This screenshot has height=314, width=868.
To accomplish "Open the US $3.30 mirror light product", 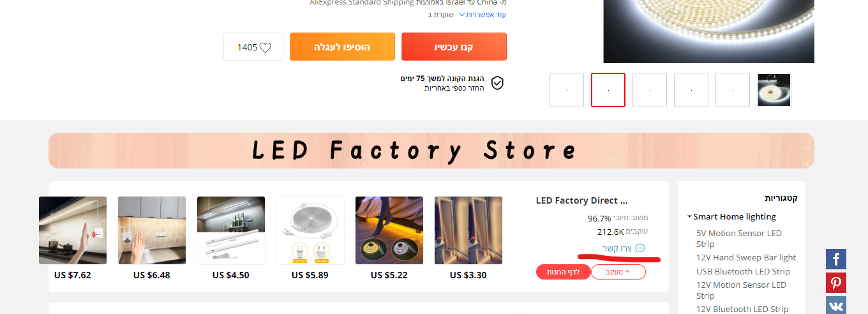I will click(468, 239).
